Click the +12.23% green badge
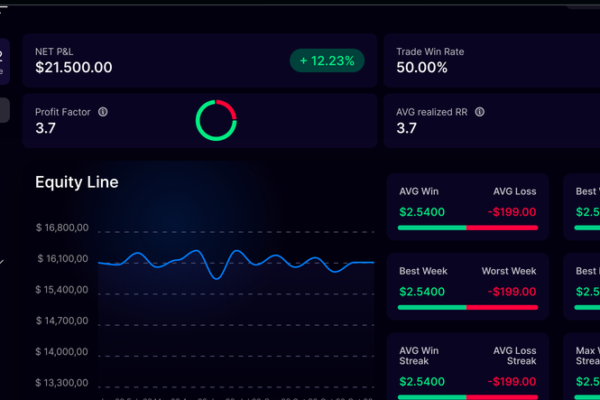This screenshot has height=400, width=600. [x=328, y=61]
